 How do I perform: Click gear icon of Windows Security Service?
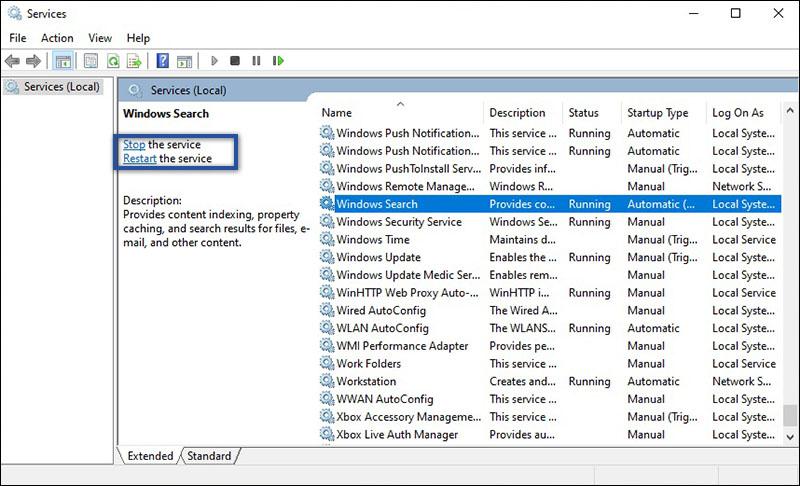(327, 221)
